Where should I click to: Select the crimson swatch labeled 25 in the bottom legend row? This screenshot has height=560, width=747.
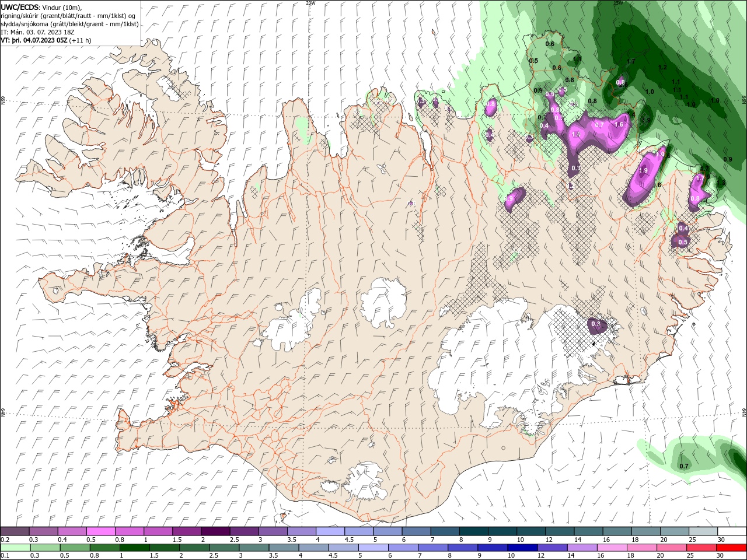click(701, 548)
